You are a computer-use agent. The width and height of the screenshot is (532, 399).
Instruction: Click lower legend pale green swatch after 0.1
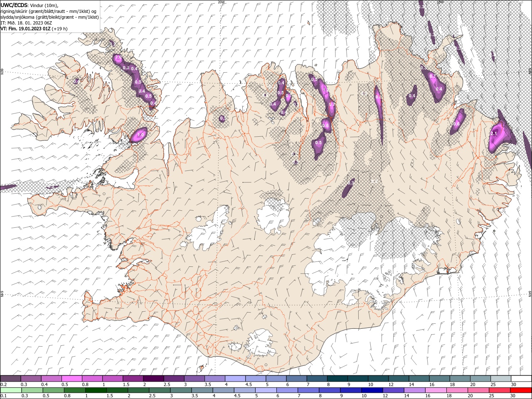coord(10,390)
